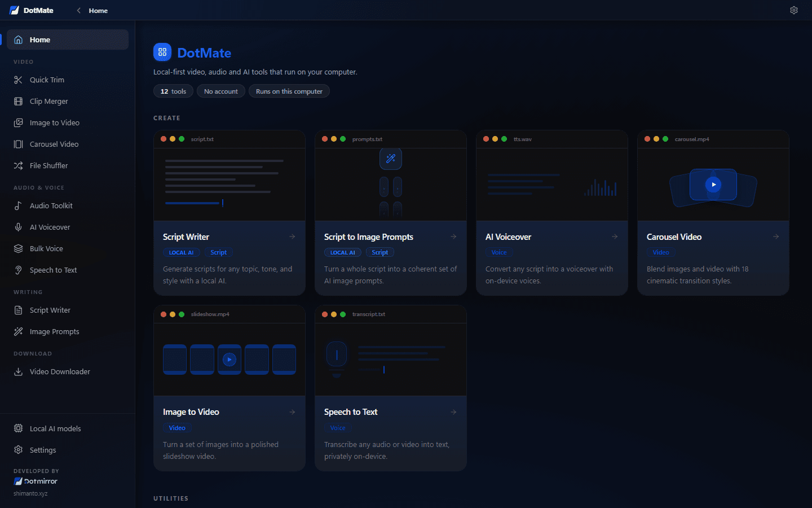812x508 pixels.
Task: Click the Settings gear in sidebar
Action: point(18,450)
